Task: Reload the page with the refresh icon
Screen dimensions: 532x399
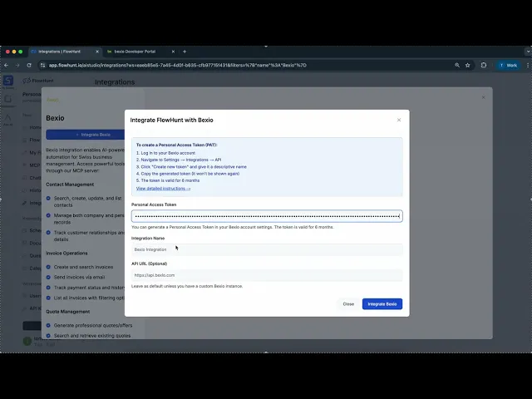Action: click(29, 65)
